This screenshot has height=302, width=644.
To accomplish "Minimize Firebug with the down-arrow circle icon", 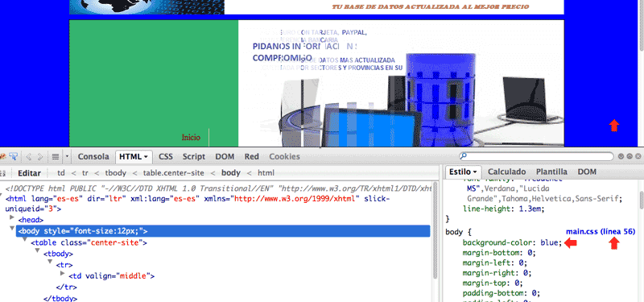I will (x=621, y=156).
